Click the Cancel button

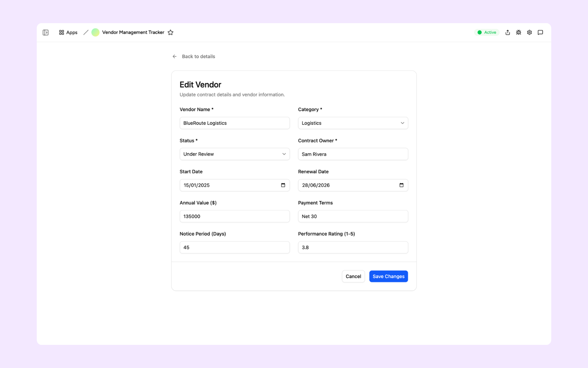click(x=353, y=276)
